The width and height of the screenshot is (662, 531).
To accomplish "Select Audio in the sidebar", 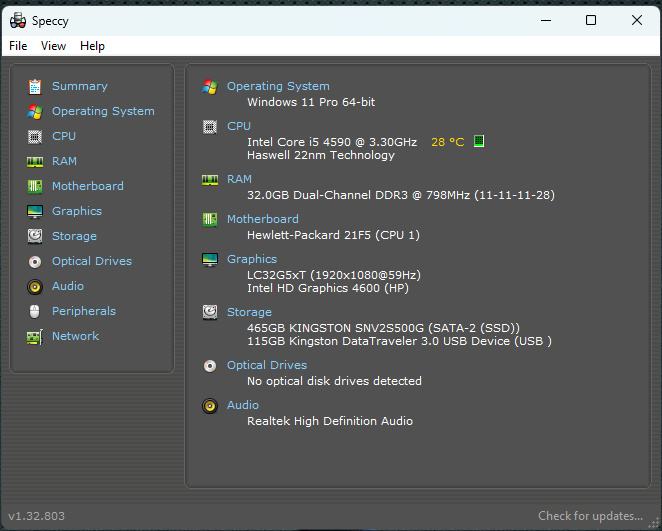I will click(68, 286).
